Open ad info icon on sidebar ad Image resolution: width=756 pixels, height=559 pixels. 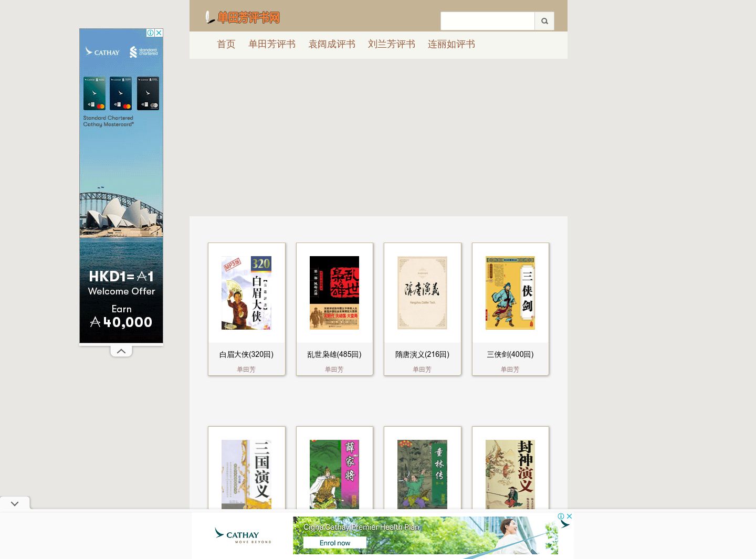[x=150, y=33]
